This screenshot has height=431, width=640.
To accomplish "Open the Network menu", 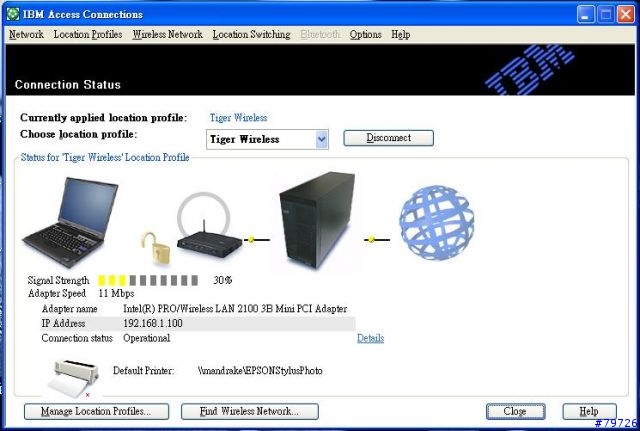I will tap(26, 35).
